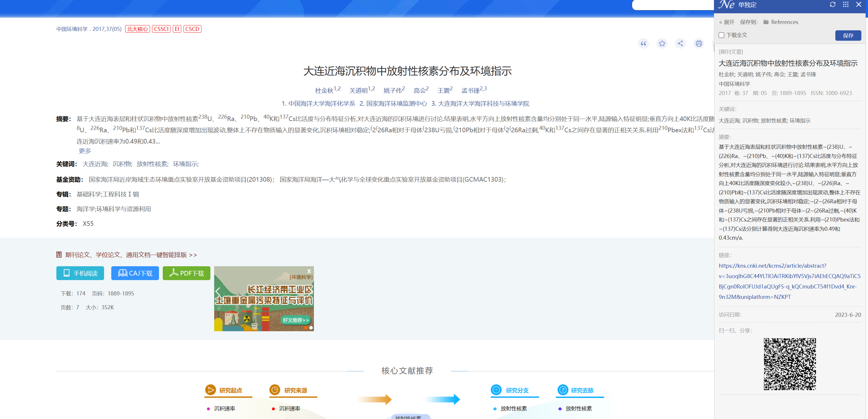Expand abstract with 更多 link
The height and width of the screenshot is (419, 868).
pos(85,151)
